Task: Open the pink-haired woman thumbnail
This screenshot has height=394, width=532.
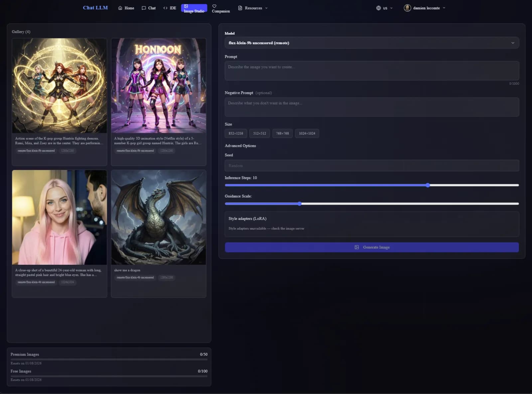Action: [x=60, y=217]
